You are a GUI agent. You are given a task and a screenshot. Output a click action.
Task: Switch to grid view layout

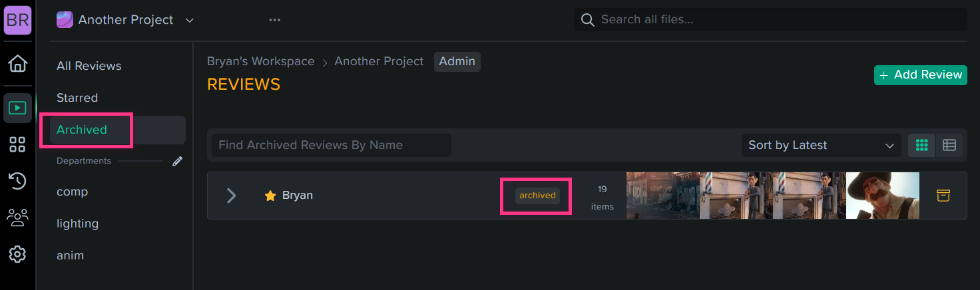[x=922, y=145]
